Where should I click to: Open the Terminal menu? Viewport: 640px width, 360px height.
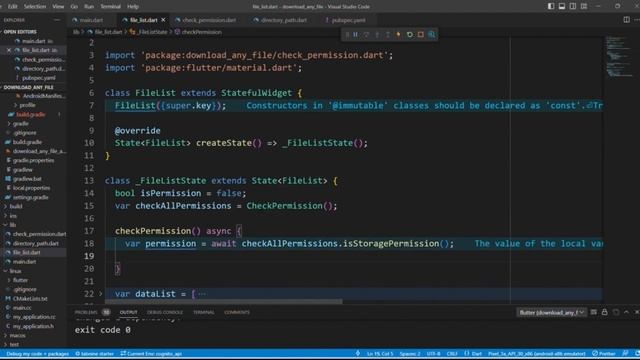pos(110,7)
